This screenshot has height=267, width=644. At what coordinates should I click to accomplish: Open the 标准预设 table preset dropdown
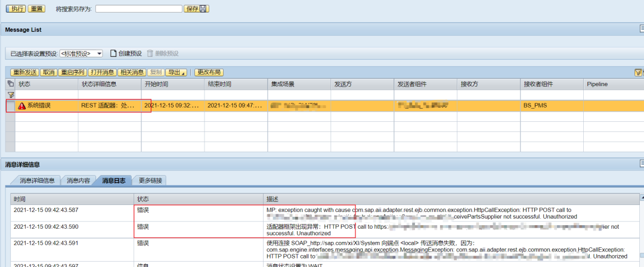pyautogui.click(x=81, y=54)
